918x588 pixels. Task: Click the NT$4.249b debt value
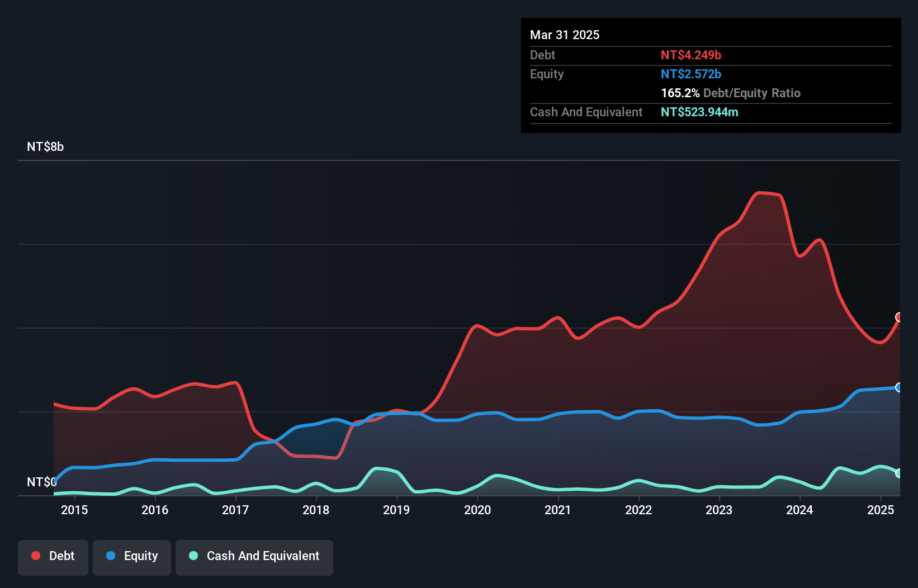691,55
